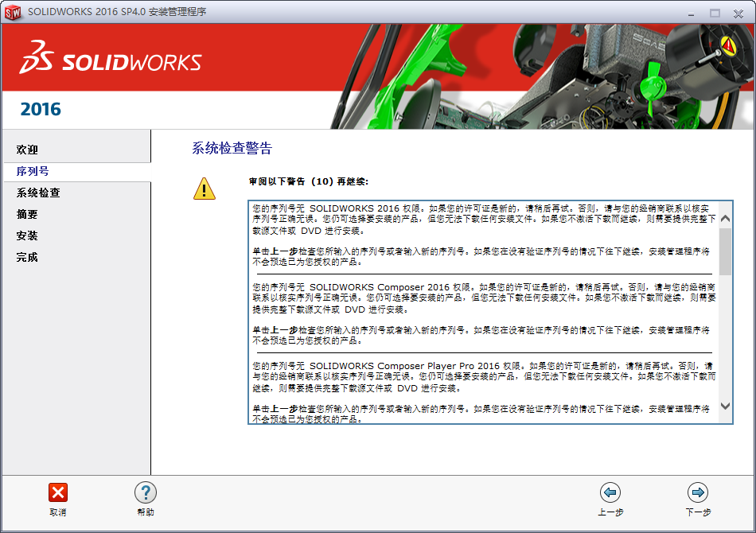
Task: Click the 上一步 label
Action: (610, 512)
